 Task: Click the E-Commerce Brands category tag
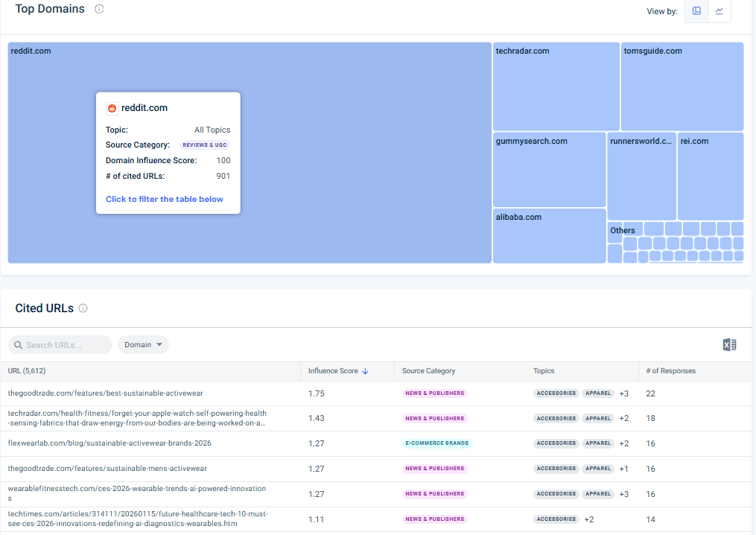pyautogui.click(x=436, y=443)
